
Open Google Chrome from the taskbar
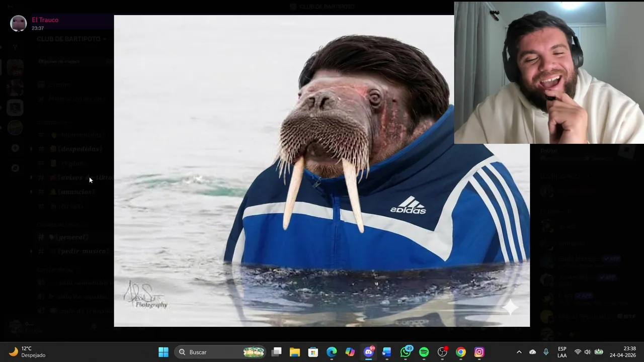pos(461,352)
